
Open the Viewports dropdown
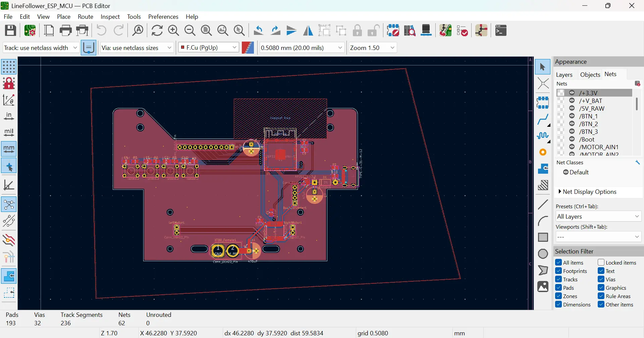(598, 237)
